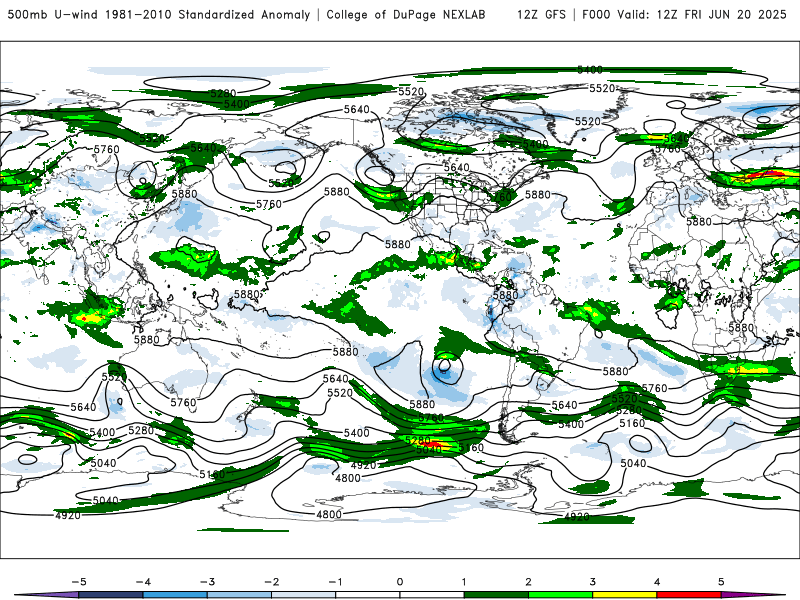Click the '-4' color bar label
Image resolution: width=800 pixels, height=600 pixels.
143,582
